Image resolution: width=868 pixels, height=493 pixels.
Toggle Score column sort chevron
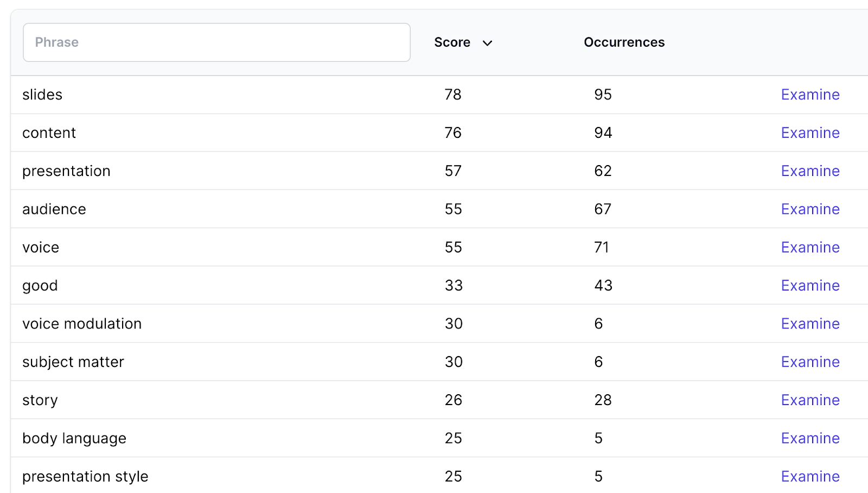[487, 43]
